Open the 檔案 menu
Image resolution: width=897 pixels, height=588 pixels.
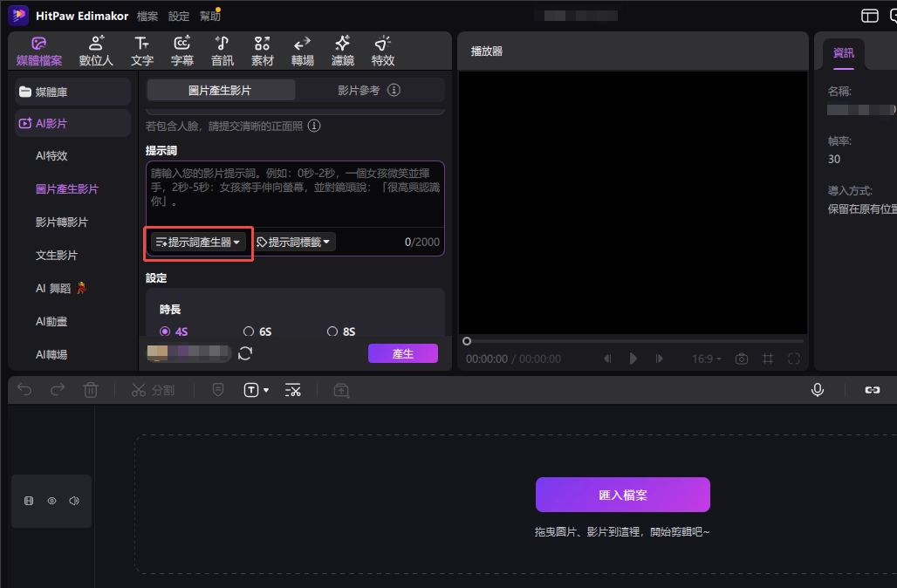tap(147, 16)
